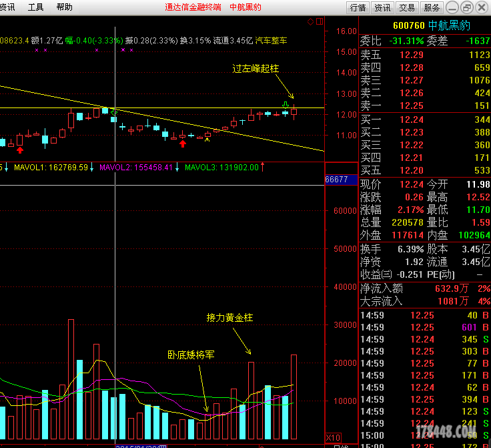Open the 资讯 menu at the far left
491x448 pixels.
tap(7, 7)
